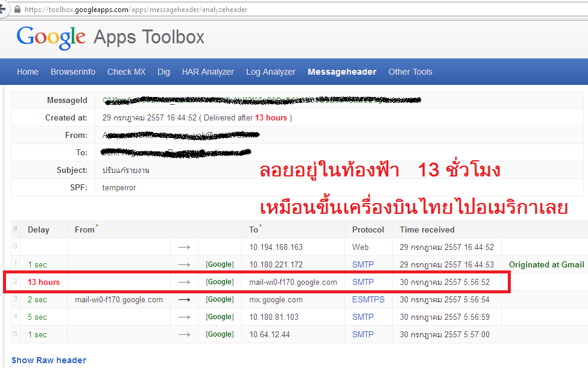The image size is (588, 368).
Task: Click the arrow icon in the Web protocol row
Action: [184, 247]
